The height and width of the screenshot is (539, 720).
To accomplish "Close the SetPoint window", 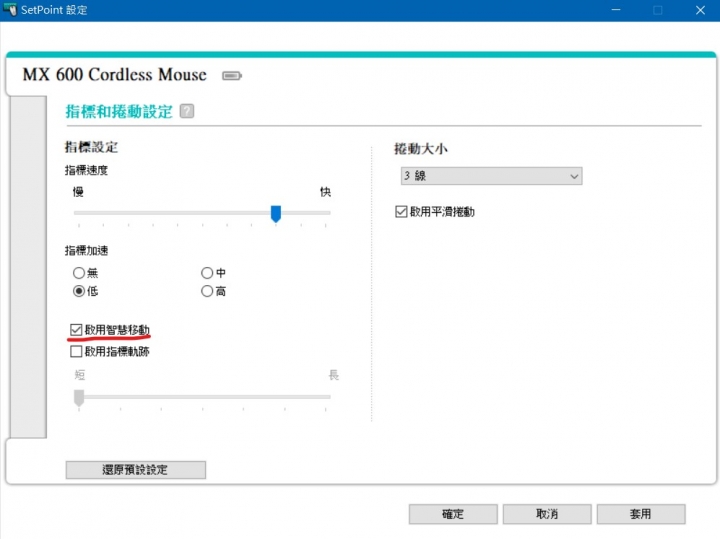I will 700,10.
